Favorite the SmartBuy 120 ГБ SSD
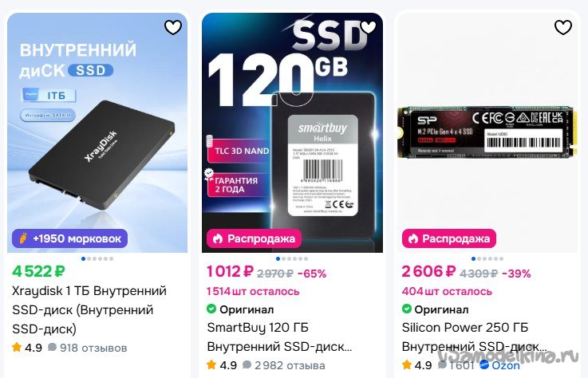Screen dimensions: 588x378 tap(368, 27)
